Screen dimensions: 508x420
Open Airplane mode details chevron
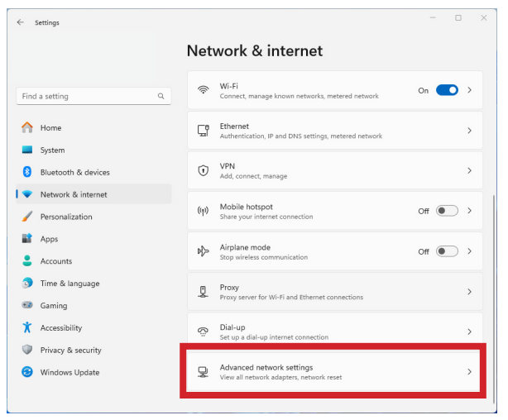click(469, 251)
